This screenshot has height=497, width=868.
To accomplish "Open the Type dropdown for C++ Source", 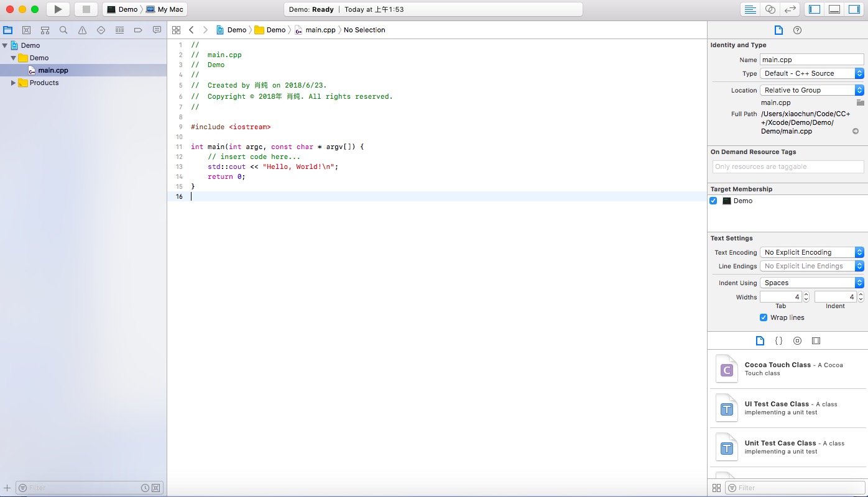I will coord(812,73).
